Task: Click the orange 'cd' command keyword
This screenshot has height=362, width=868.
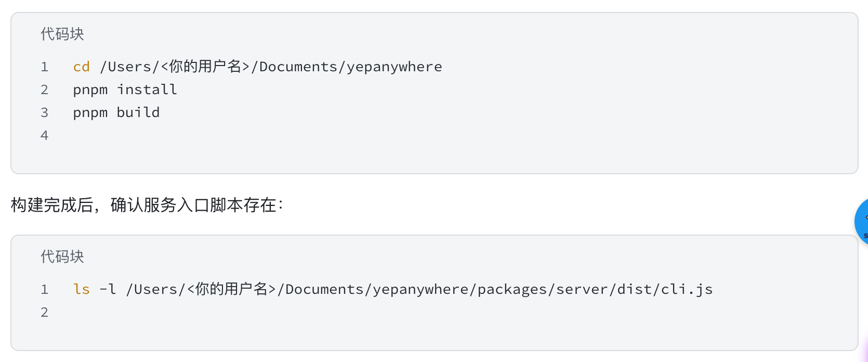Action: coord(82,67)
